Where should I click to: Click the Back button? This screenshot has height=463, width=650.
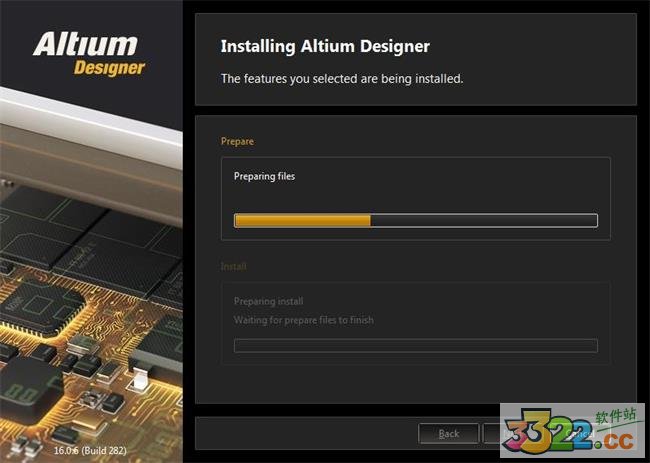pyautogui.click(x=449, y=434)
